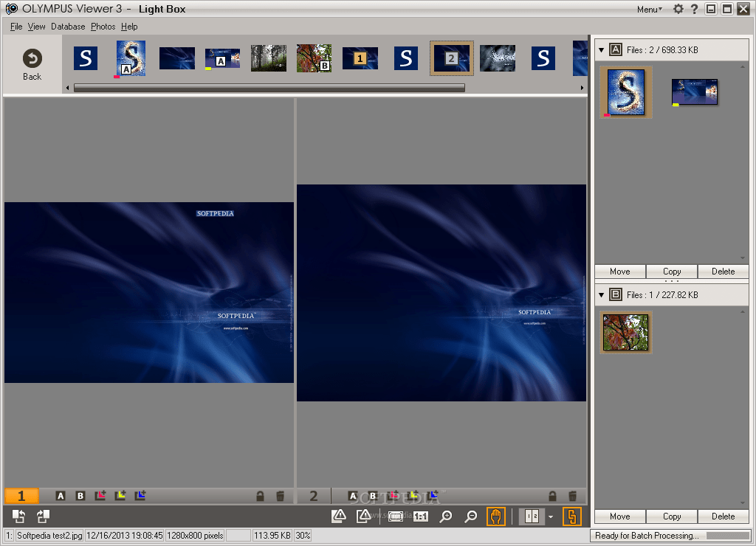Open the Database menu
The width and height of the screenshot is (756, 546).
tap(68, 27)
